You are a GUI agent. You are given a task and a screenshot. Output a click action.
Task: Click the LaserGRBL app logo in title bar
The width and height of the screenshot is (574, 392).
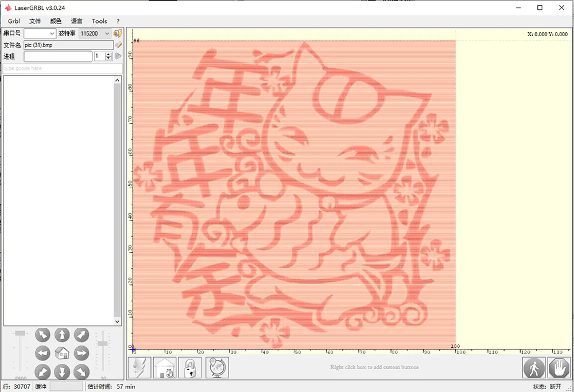click(x=8, y=7)
